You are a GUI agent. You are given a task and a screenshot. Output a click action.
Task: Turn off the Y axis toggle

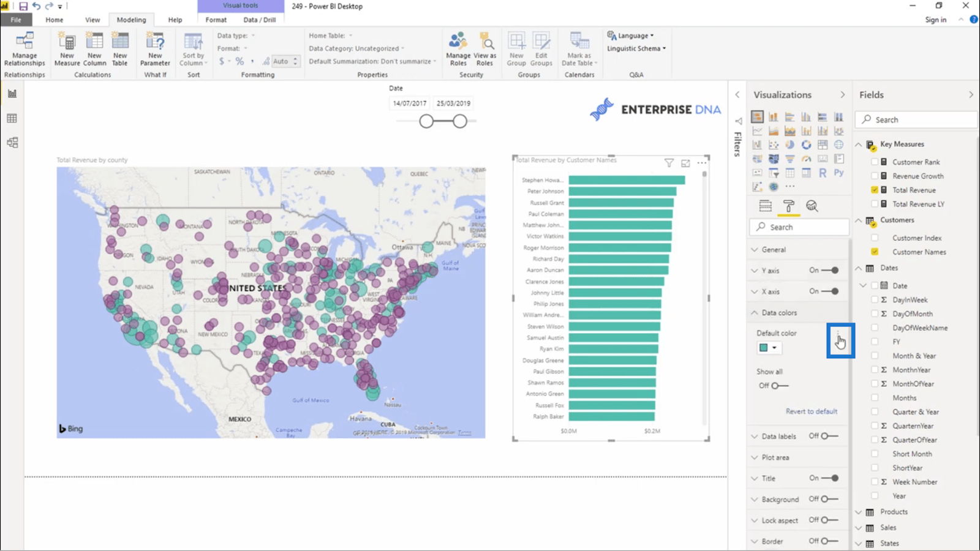pos(831,270)
